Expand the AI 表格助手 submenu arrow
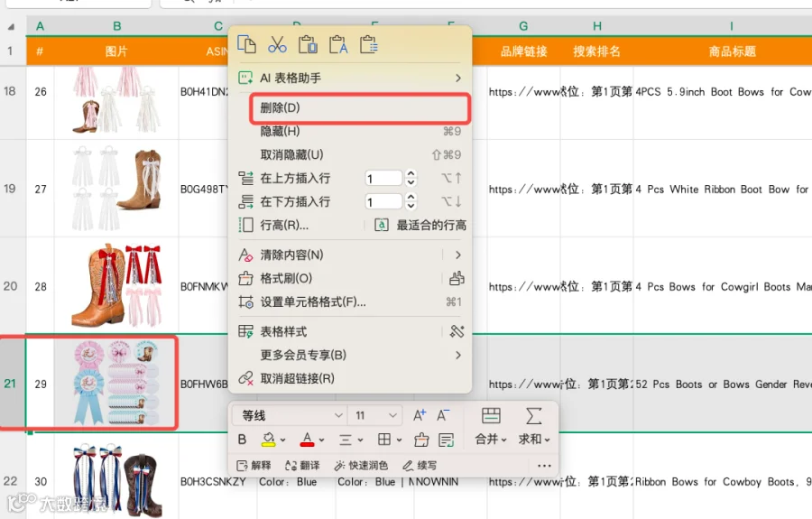Screen dimensions: 812x519 457,79
